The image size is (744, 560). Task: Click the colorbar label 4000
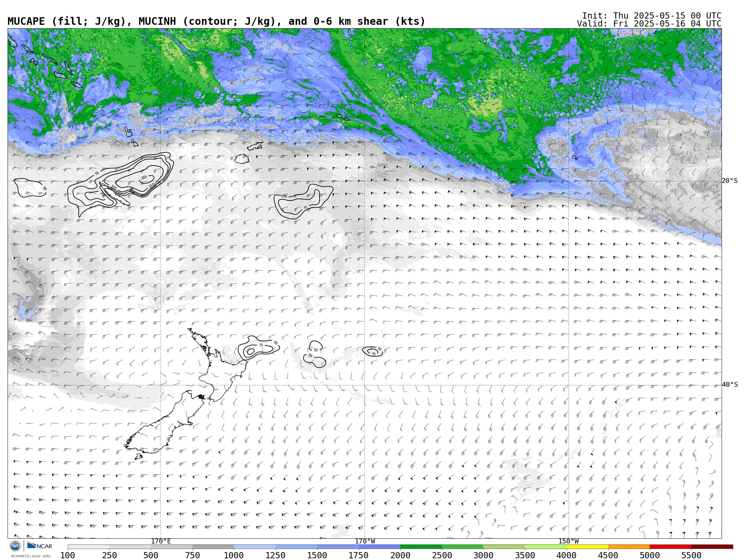(x=567, y=556)
